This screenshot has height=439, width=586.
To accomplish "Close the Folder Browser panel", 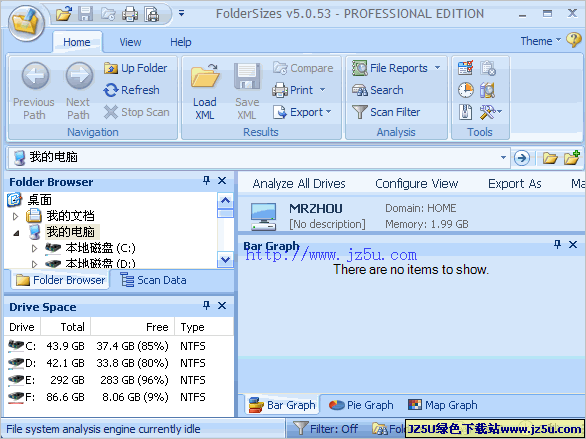I will [222, 181].
